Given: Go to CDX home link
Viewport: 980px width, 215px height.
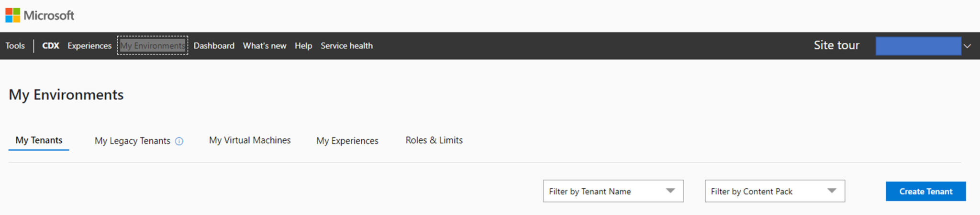Looking at the screenshot, I should click(50, 46).
